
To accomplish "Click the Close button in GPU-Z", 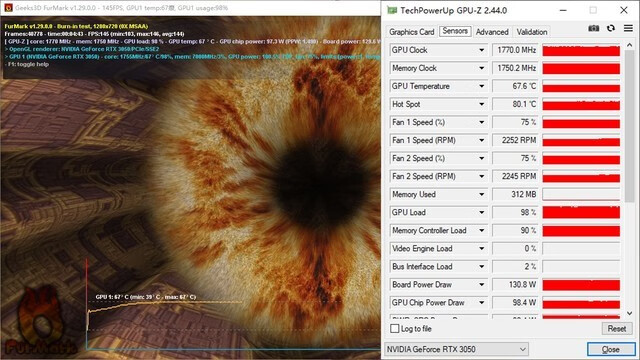I will (611, 349).
